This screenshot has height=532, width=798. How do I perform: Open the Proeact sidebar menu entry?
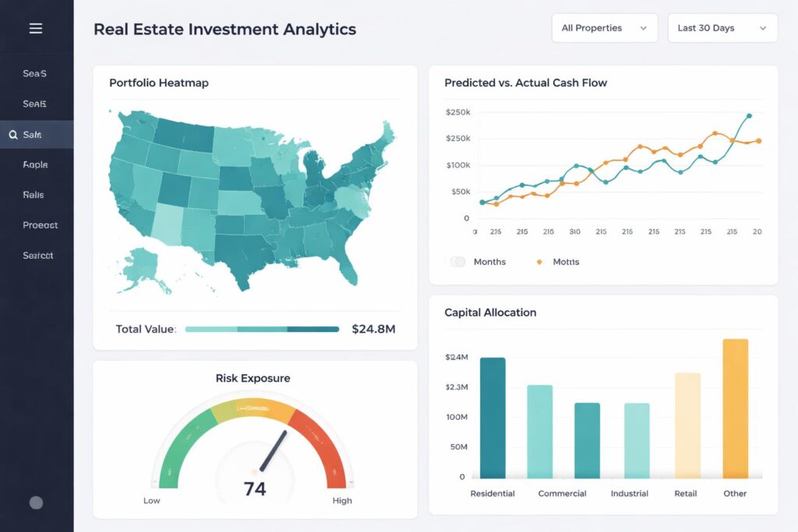pyautogui.click(x=39, y=225)
